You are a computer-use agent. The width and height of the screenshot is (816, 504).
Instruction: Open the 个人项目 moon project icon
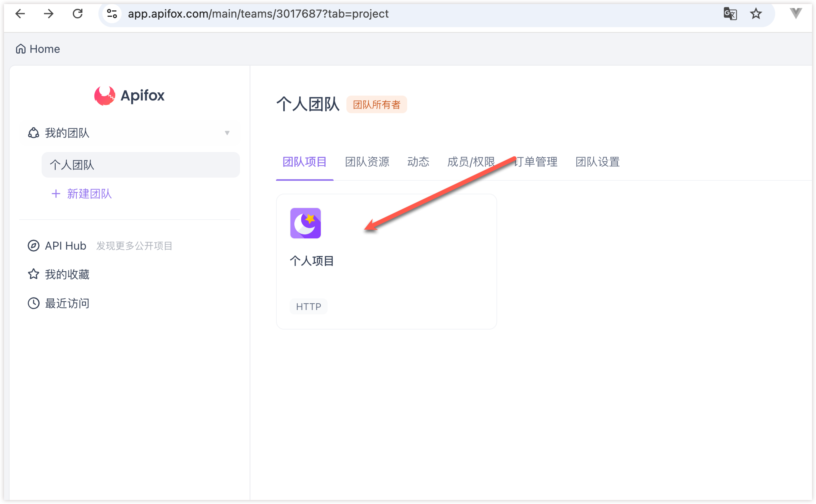(x=306, y=223)
